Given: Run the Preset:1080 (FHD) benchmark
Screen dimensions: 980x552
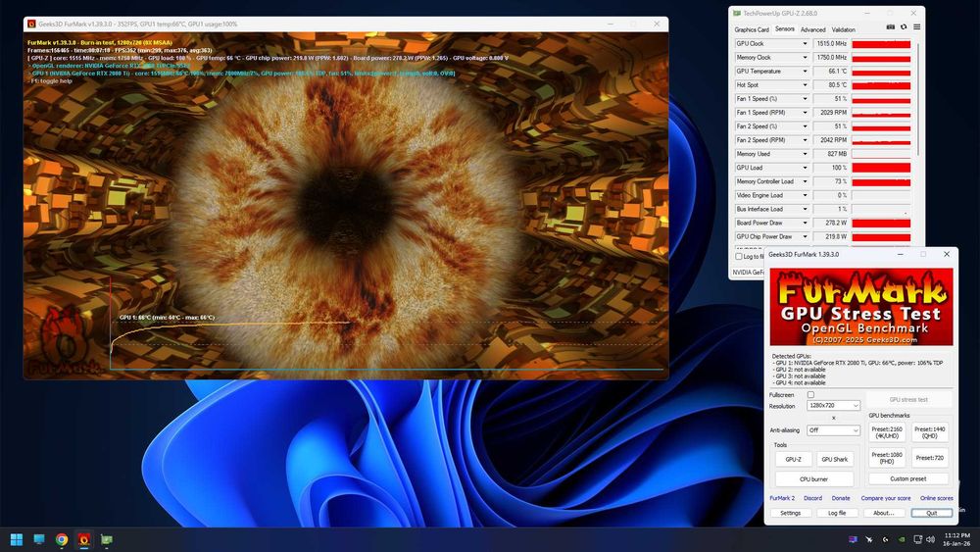Looking at the screenshot, I should pyautogui.click(x=887, y=458).
